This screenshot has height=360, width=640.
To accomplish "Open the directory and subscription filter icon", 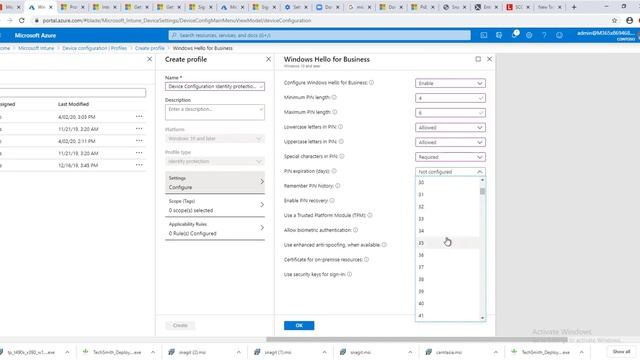I will pyautogui.click(x=499, y=36).
